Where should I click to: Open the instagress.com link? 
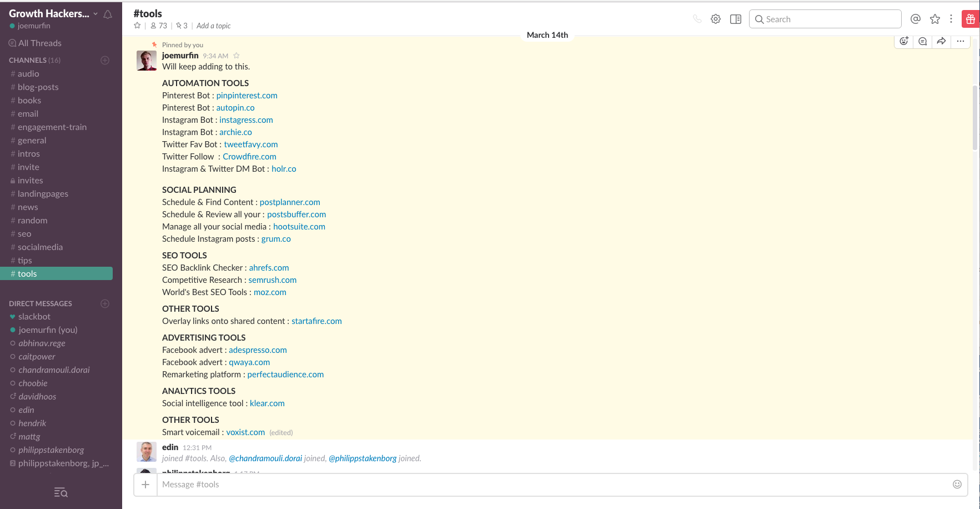pyautogui.click(x=246, y=120)
